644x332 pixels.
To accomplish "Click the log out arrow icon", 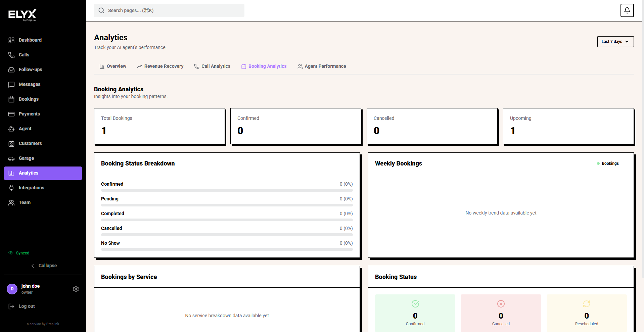I will [x=11, y=306].
